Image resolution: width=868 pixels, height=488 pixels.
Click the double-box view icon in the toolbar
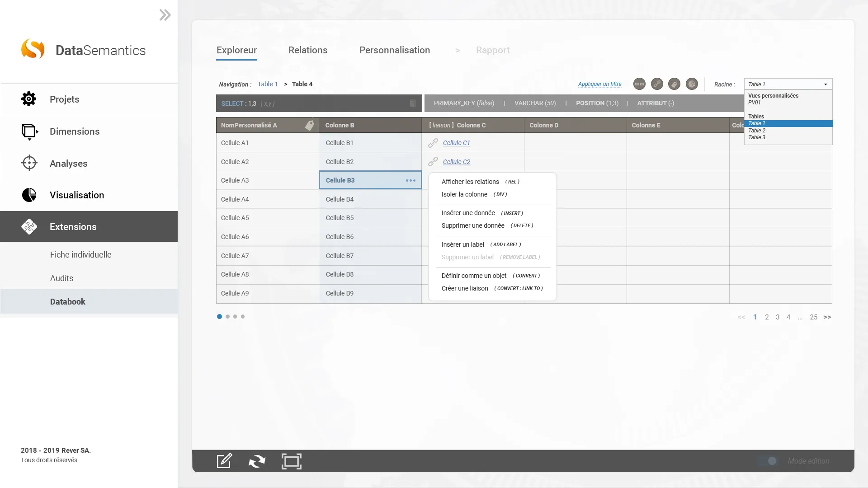click(639, 84)
